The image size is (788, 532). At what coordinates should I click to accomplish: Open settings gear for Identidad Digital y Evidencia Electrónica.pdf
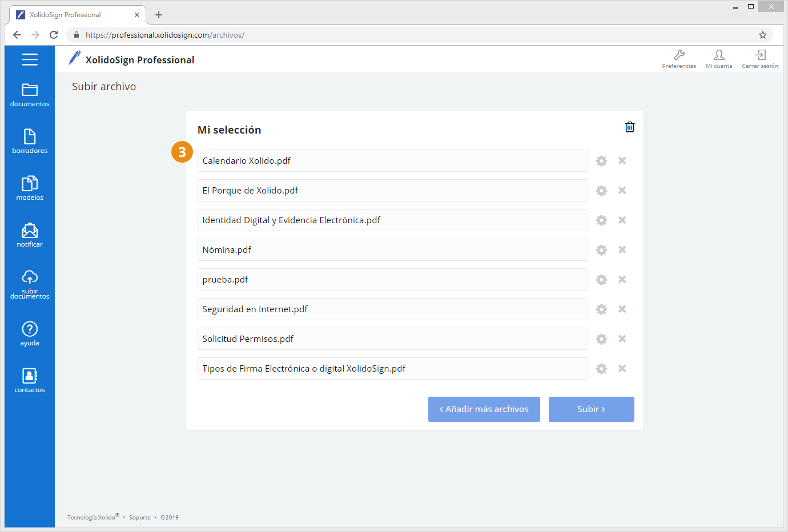[601, 220]
